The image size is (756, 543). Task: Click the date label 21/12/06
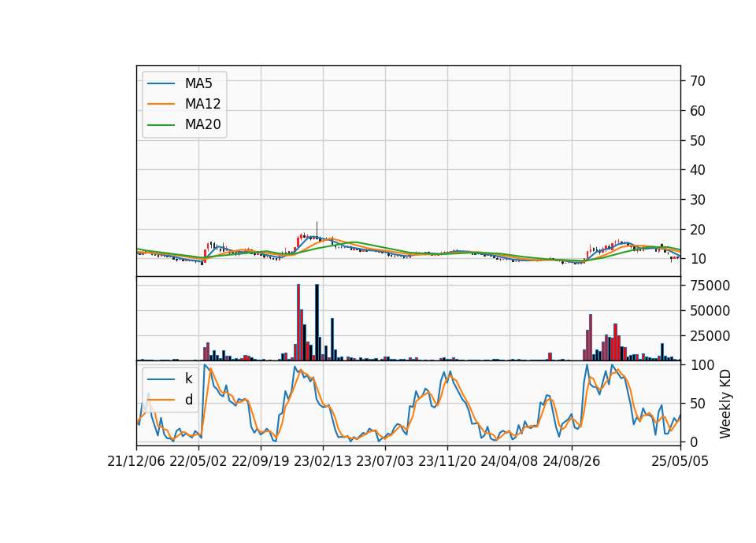pyautogui.click(x=136, y=461)
